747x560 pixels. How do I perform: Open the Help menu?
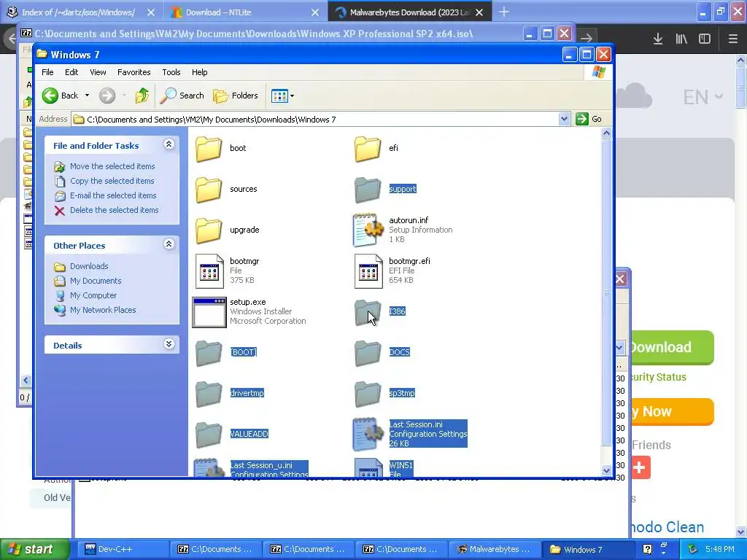click(200, 72)
